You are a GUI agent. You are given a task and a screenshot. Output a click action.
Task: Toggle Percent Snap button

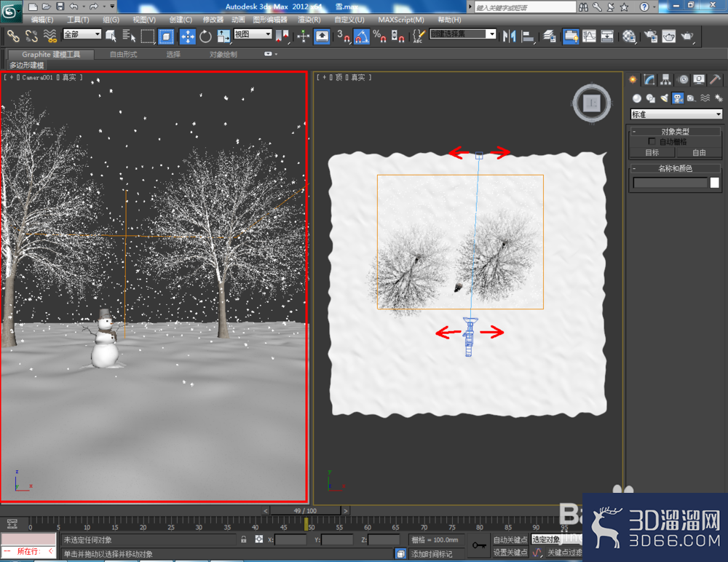380,36
